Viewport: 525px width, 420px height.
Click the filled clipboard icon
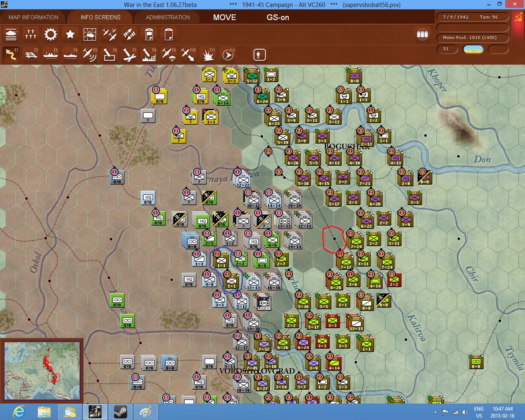coord(149,34)
